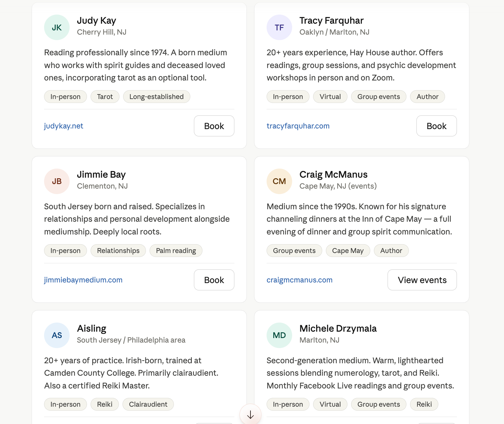Click Jimmie Bay's JB avatar
Viewport: 504px width, 424px height.
point(57,181)
